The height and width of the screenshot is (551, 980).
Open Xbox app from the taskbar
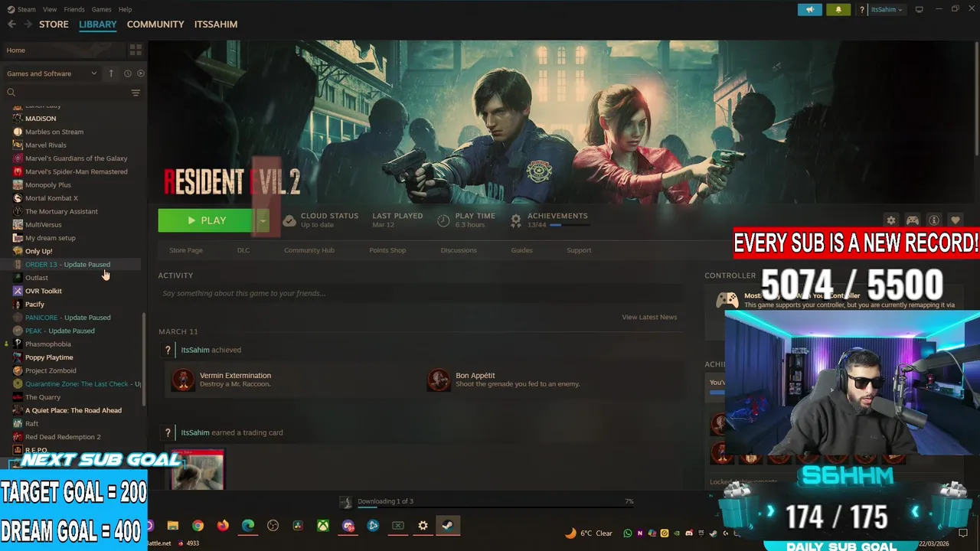[323, 526]
